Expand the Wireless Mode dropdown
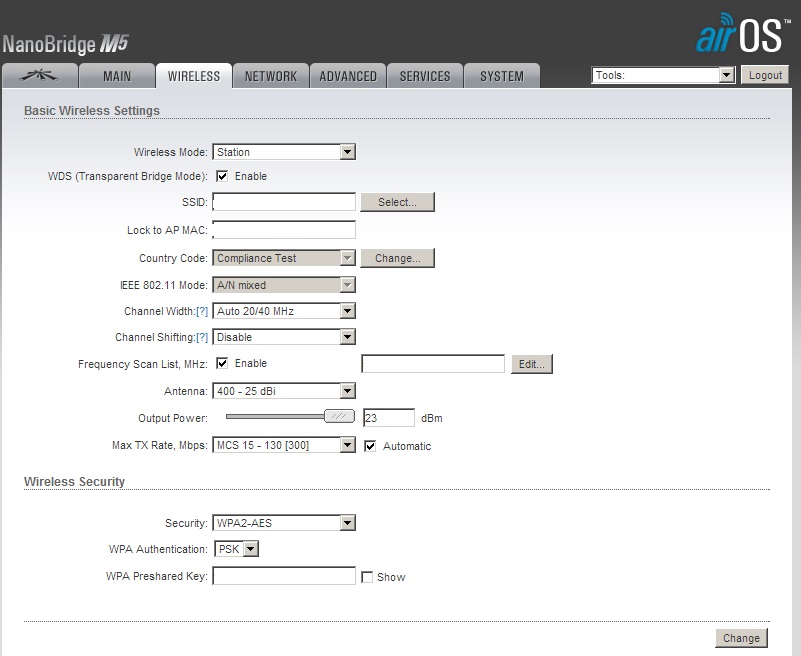This screenshot has height=656, width=801. coord(284,152)
